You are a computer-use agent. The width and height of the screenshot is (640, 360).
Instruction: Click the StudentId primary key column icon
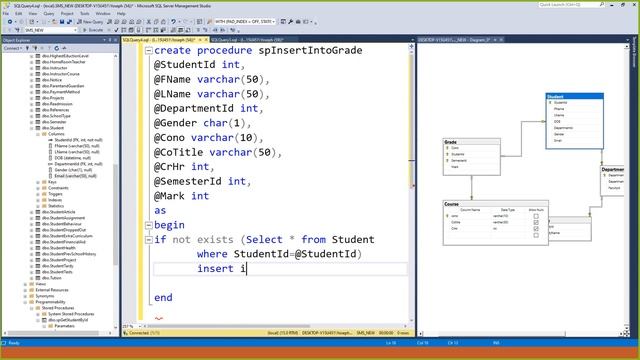pyautogui.click(x=51, y=140)
